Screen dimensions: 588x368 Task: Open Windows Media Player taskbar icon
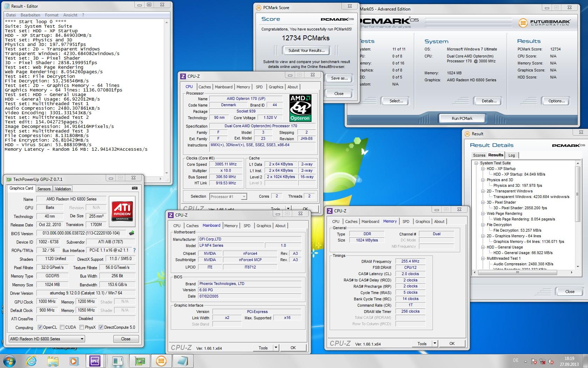pyautogui.click(x=74, y=361)
